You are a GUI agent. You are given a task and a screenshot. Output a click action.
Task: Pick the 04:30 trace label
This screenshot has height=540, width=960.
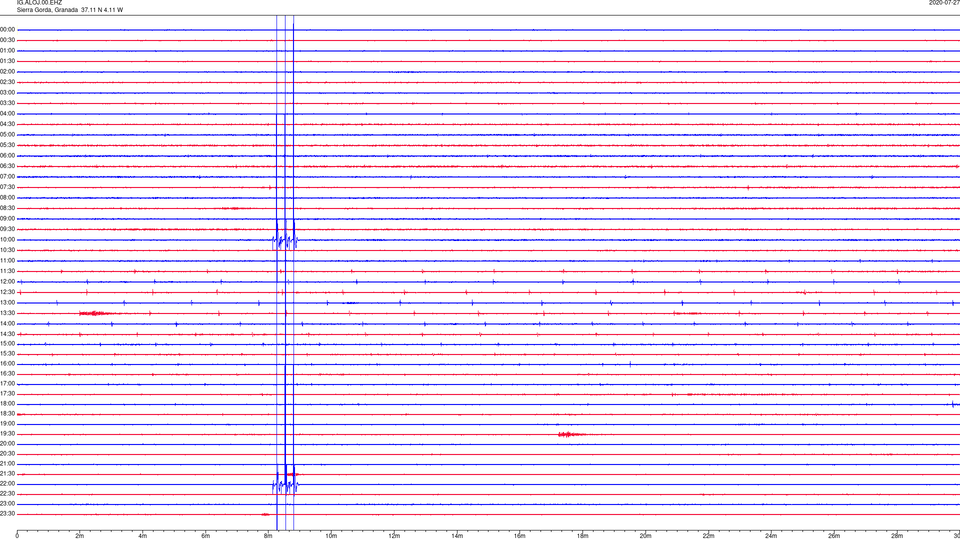pos(7,124)
